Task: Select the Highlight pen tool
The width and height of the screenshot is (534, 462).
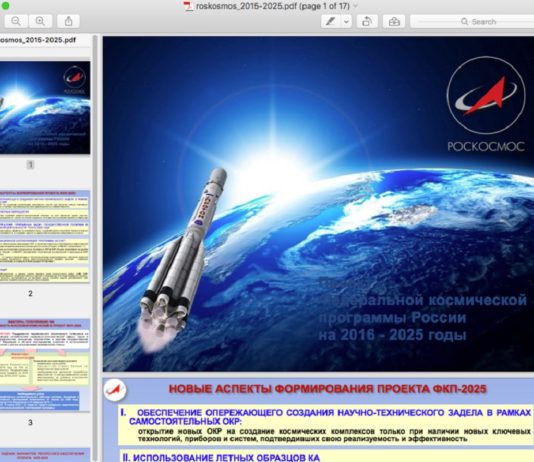Action: click(330, 22)
